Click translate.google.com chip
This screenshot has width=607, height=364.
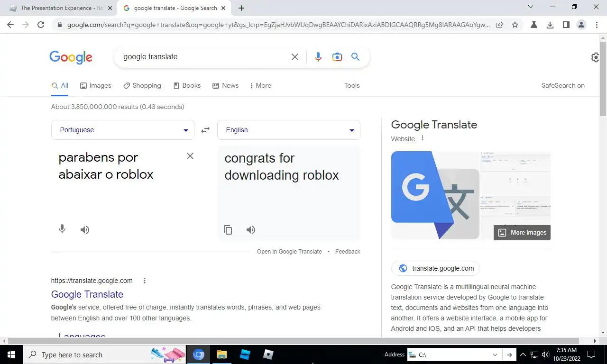435,268
